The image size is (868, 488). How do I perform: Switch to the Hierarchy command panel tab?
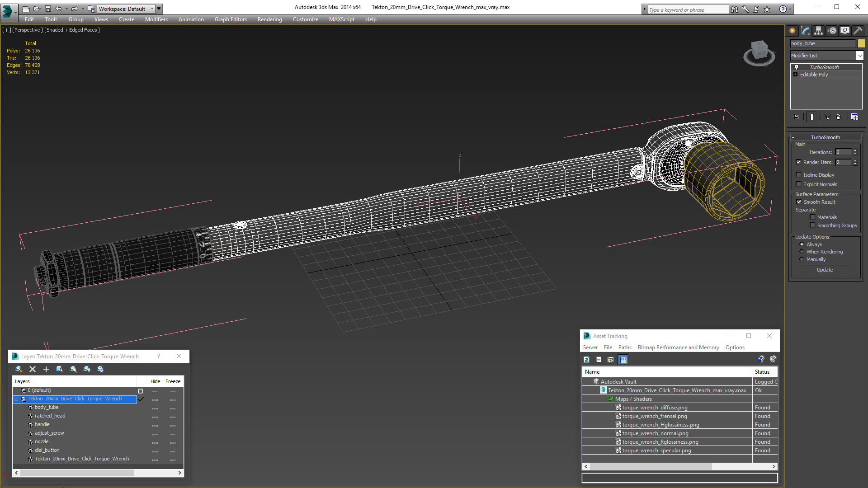819,31
